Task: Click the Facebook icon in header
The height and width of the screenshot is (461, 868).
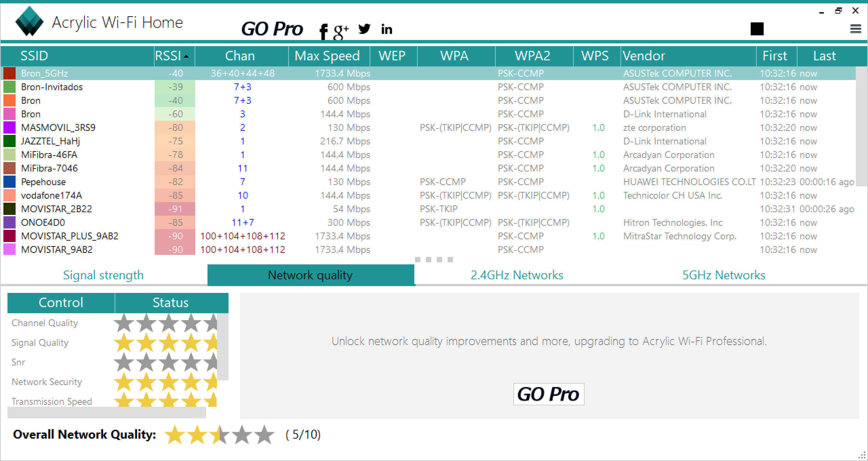Action: tap(323, 32)
